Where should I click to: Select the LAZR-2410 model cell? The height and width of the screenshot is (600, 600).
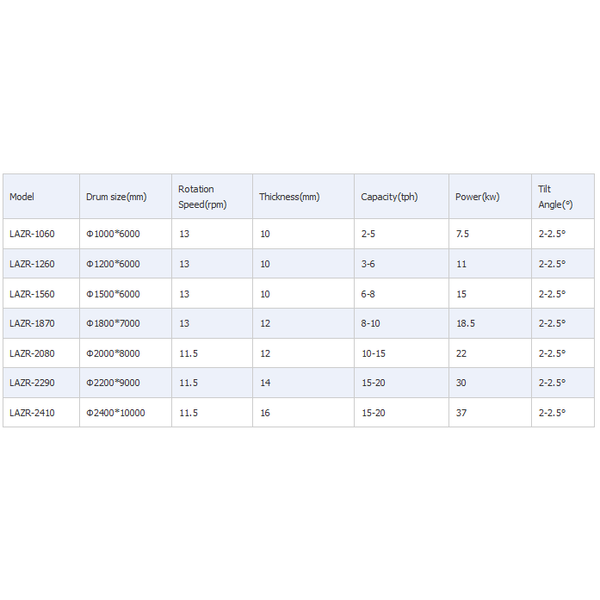point(41,412)
